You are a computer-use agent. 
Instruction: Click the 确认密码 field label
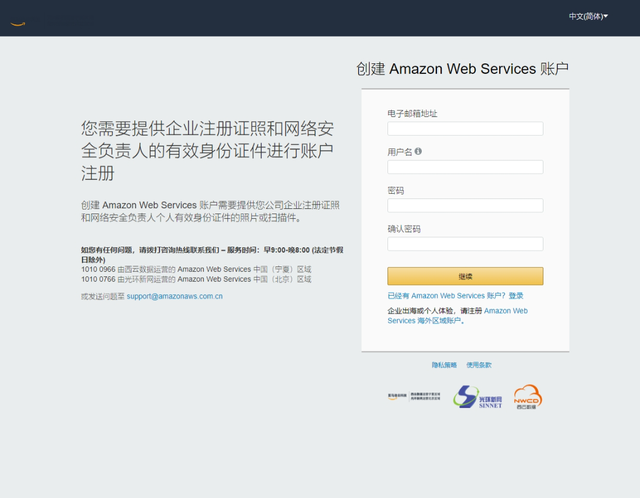tap(404, 229)
